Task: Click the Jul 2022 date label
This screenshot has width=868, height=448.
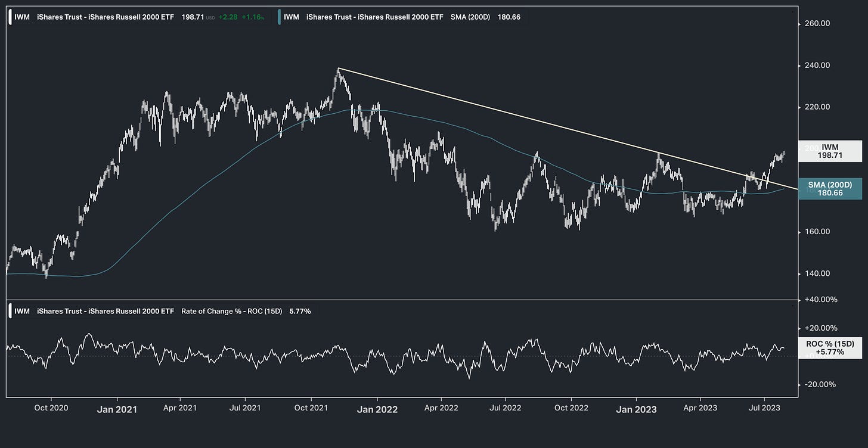Action: click(505, 408)
